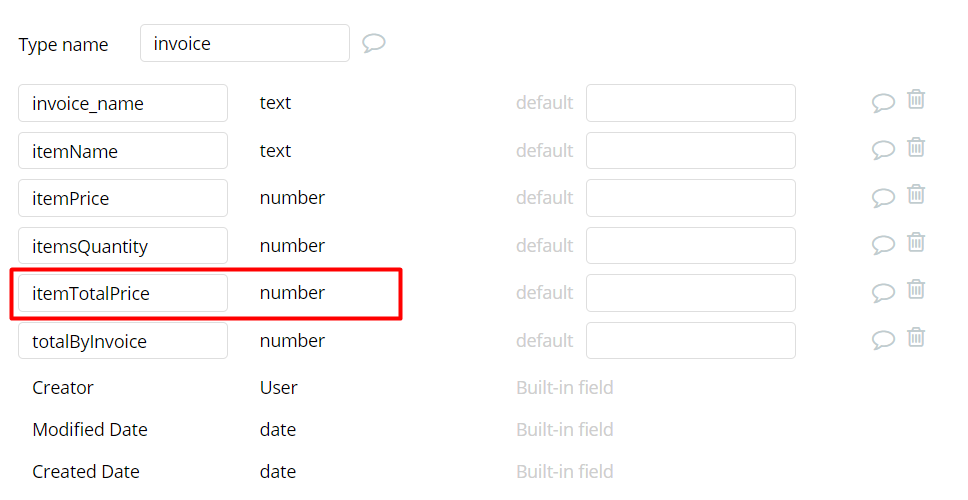This screenshot has width=968, height=500.
Task: Open comment bubble for itemPrice field
Action: (x=883, y=198)
